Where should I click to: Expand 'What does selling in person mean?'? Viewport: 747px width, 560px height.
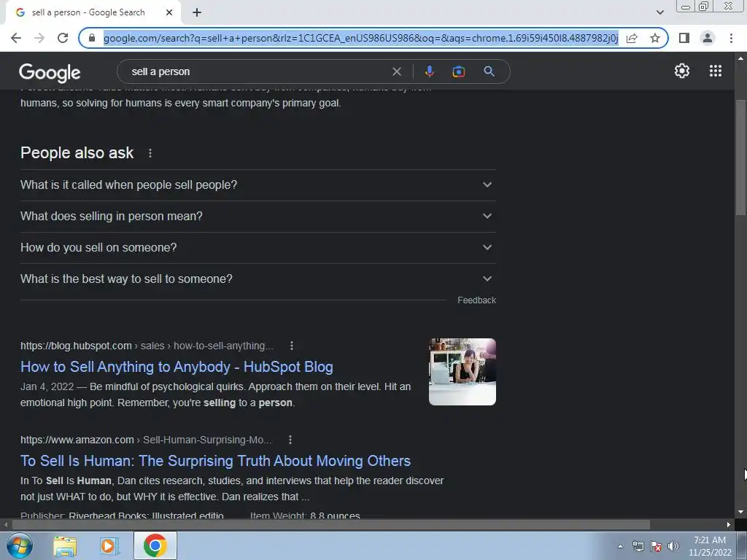258,216
